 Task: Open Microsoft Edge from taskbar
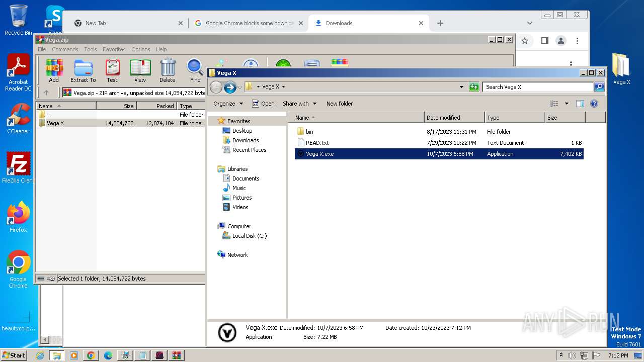(108, 355)
